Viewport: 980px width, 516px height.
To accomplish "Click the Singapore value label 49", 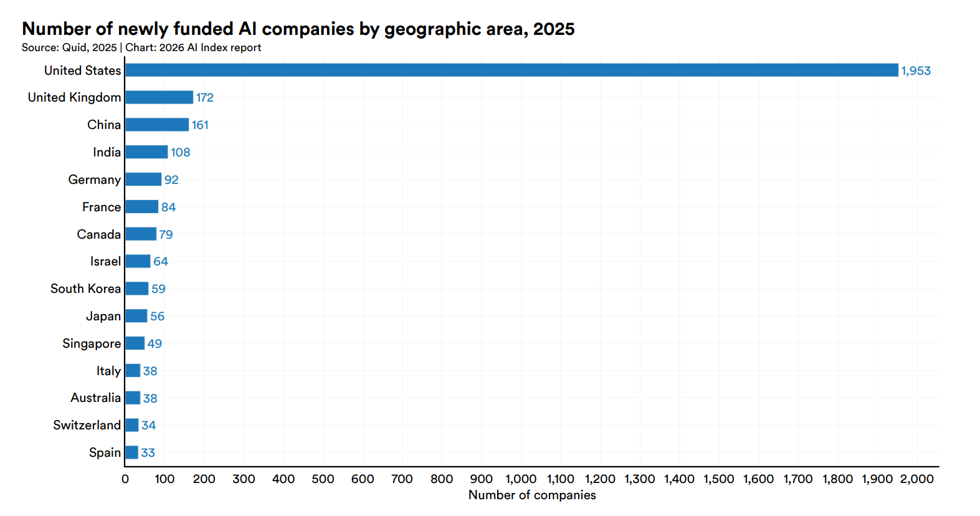I will click(155, 343).
